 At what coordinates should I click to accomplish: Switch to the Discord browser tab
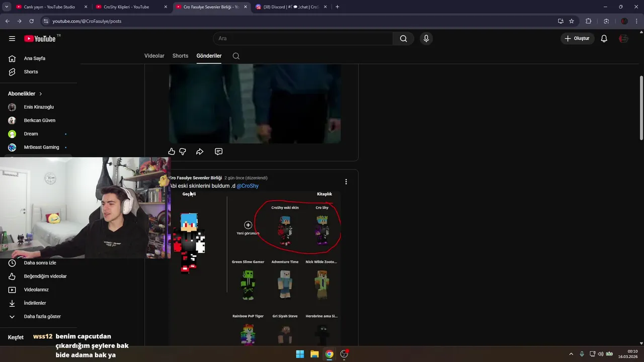tap(291, 7)
